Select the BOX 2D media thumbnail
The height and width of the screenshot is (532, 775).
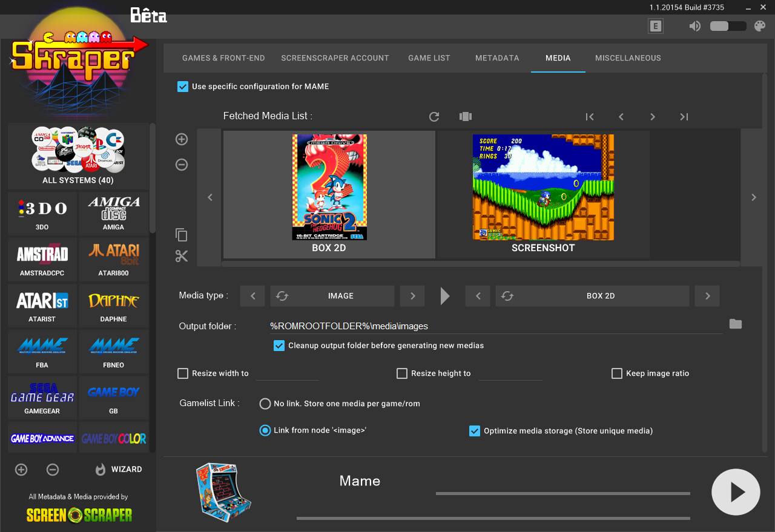pyautogui.click(x=329, y=194)
